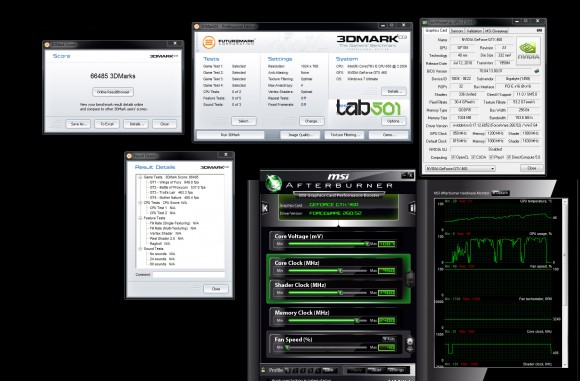Click Save As in 3DMark Score window
This screenshot has width=580, height=381.
click(x=78, y=124)
